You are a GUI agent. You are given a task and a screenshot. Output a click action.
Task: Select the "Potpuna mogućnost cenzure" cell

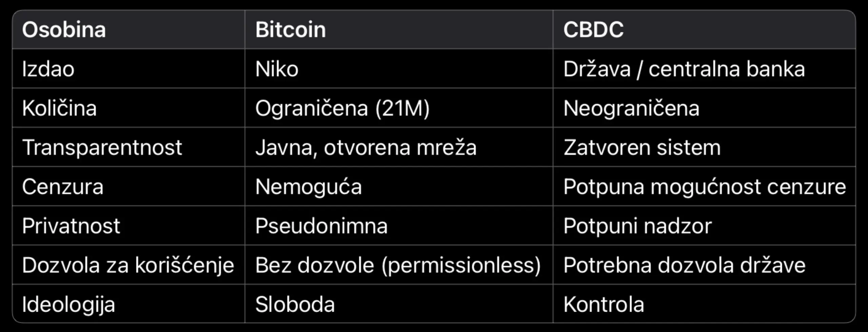pyautogui.click(x=705, y=187)
